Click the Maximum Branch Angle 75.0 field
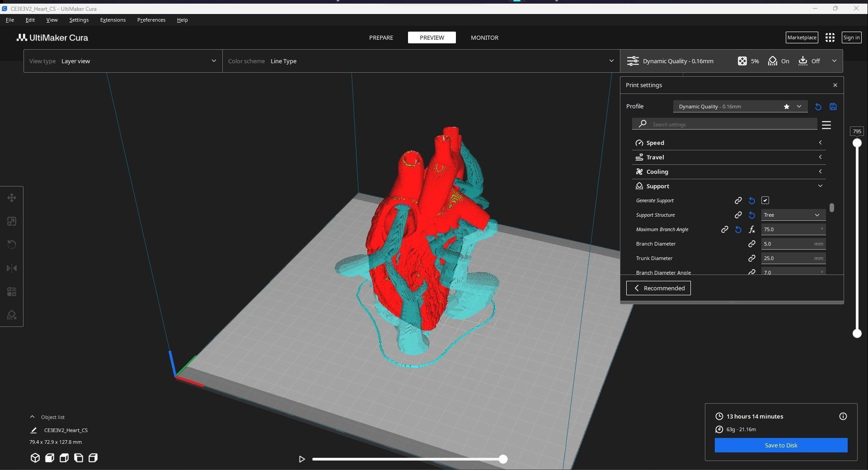Screen dimensions: 868x470 (793, 229)
